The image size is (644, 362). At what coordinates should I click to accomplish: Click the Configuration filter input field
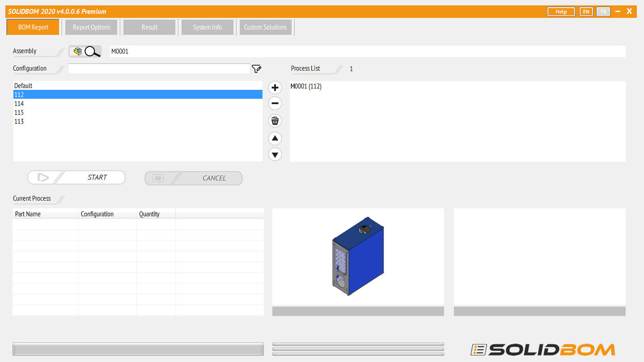pos(159,69)
